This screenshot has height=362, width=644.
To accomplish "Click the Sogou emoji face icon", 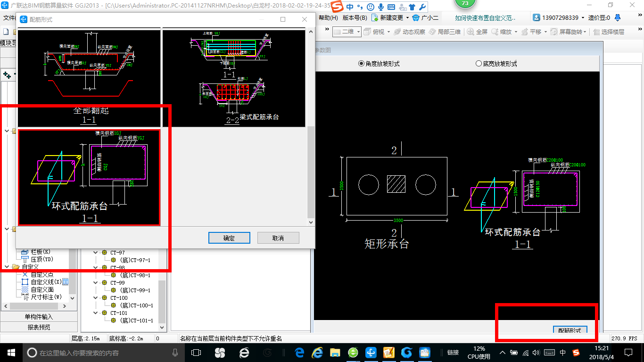I will [371, 7].
